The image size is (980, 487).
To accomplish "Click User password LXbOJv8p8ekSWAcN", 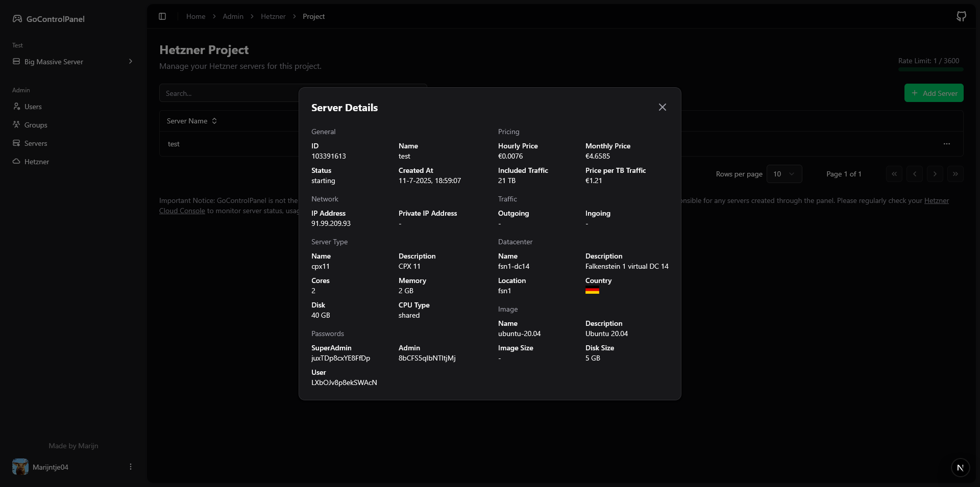I will click(x=344, y=382).
